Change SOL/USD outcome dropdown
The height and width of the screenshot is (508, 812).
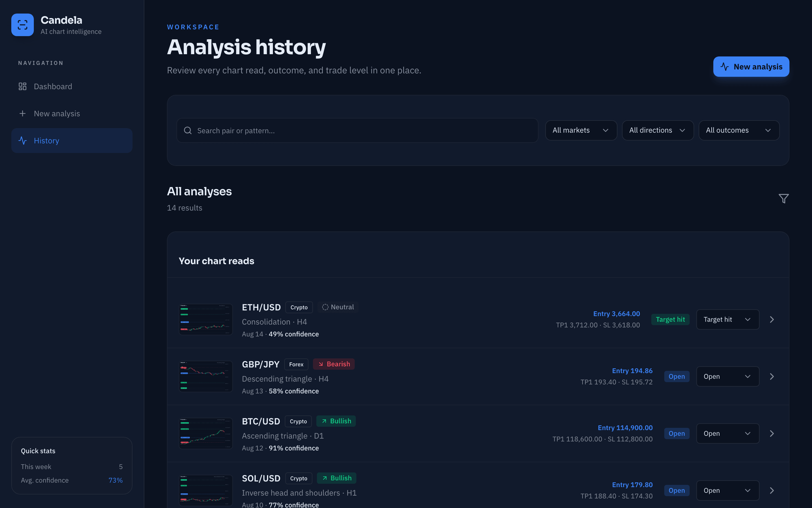point(727,491)
